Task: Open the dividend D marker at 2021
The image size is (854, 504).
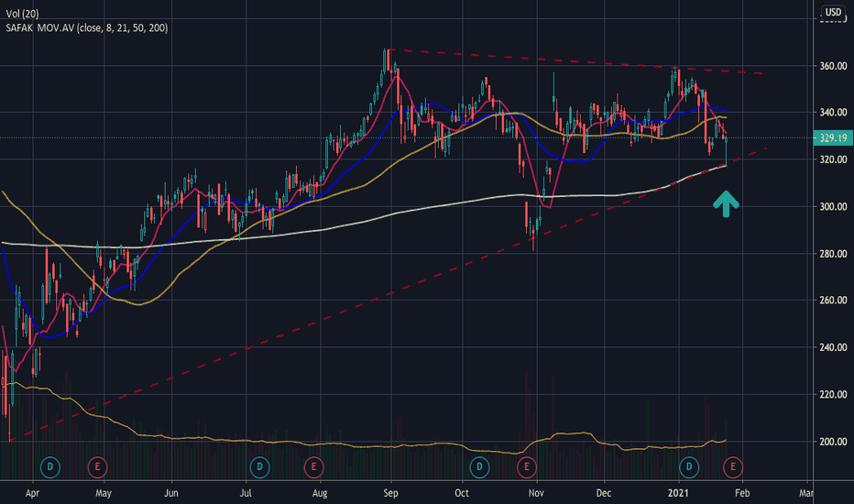Action: point(689,467)
